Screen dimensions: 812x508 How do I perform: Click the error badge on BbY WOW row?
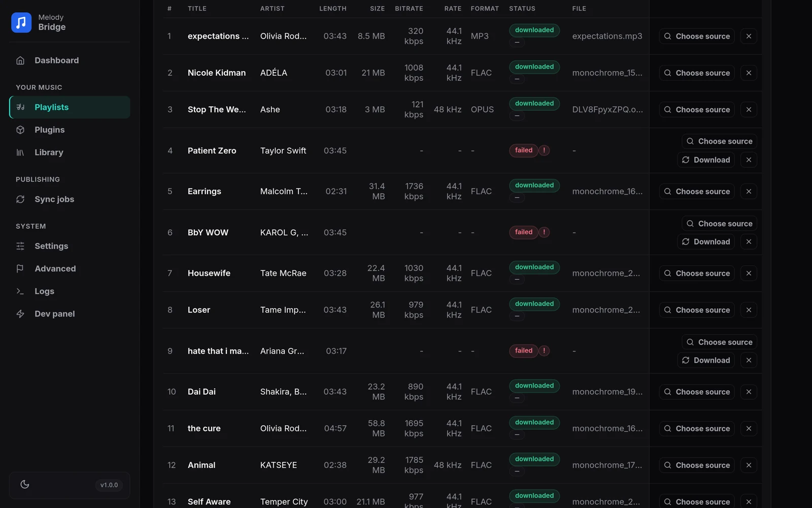tap(544, 232)
